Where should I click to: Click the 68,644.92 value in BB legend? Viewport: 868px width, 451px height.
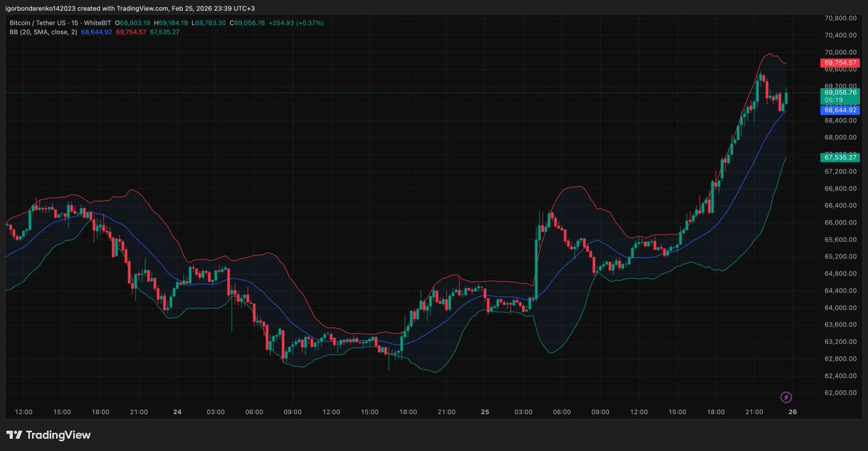click(95, 32)
